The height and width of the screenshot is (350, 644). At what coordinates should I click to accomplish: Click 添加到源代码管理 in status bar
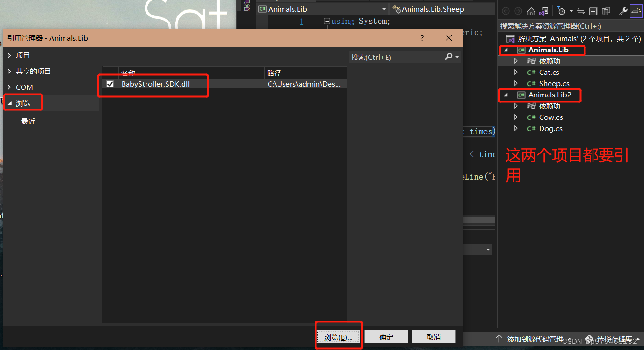pyautogui.click(x=535, y=339)
